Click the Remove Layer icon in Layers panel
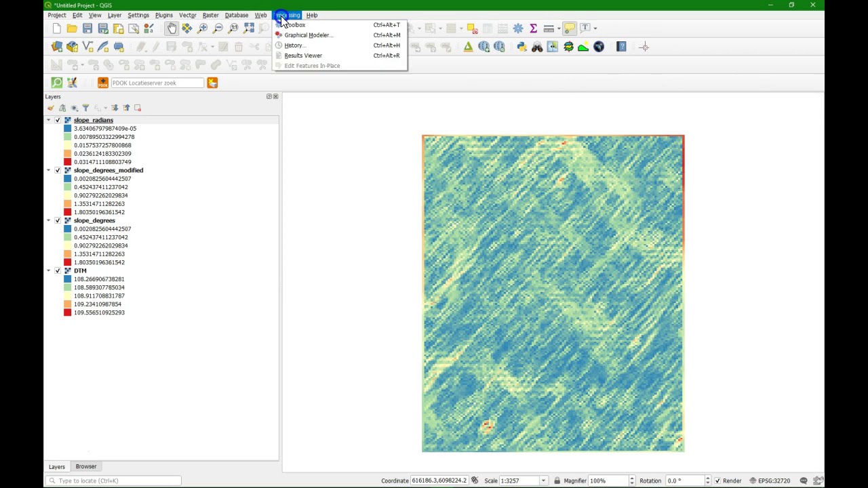 [x=138, y=108]
